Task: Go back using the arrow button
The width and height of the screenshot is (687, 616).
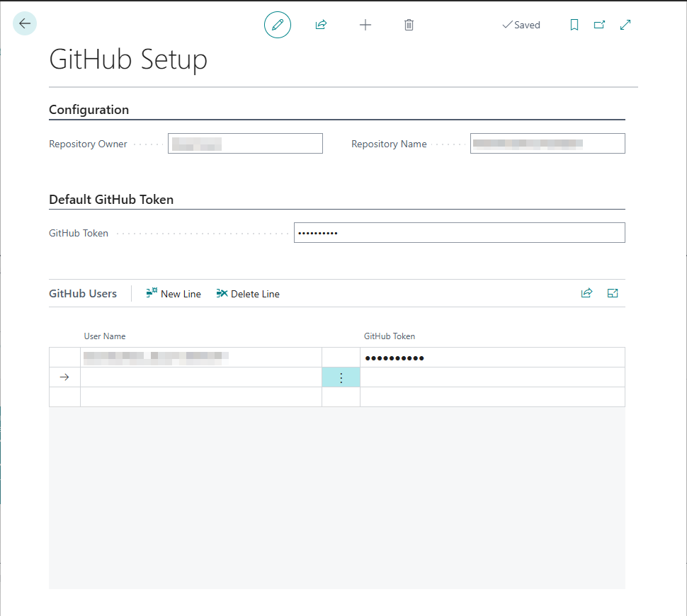Action: [x=25, y=23]
